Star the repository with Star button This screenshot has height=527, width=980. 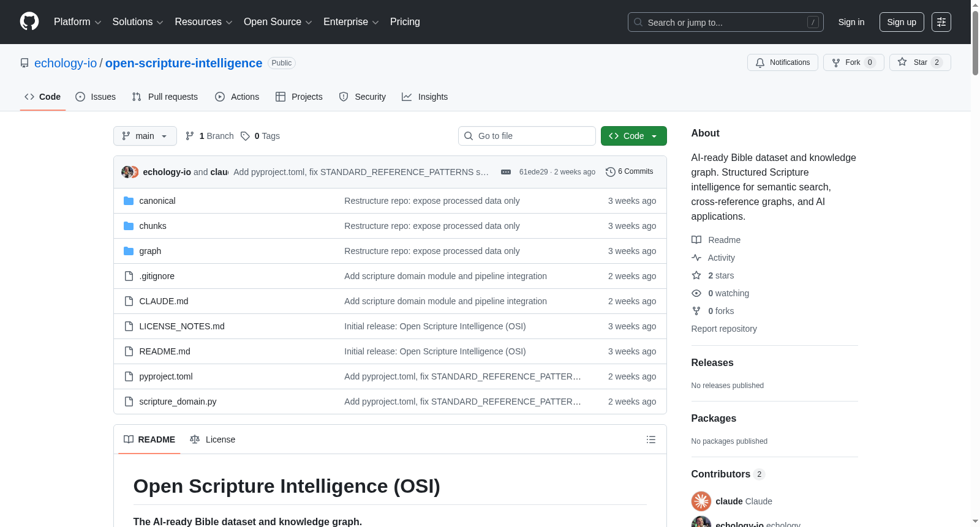tap(920, 62)
